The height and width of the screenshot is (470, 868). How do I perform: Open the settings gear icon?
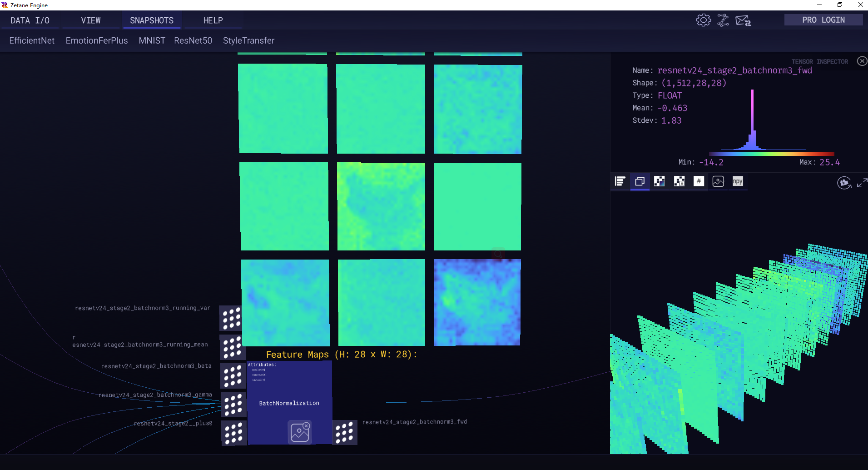(703, 20)
